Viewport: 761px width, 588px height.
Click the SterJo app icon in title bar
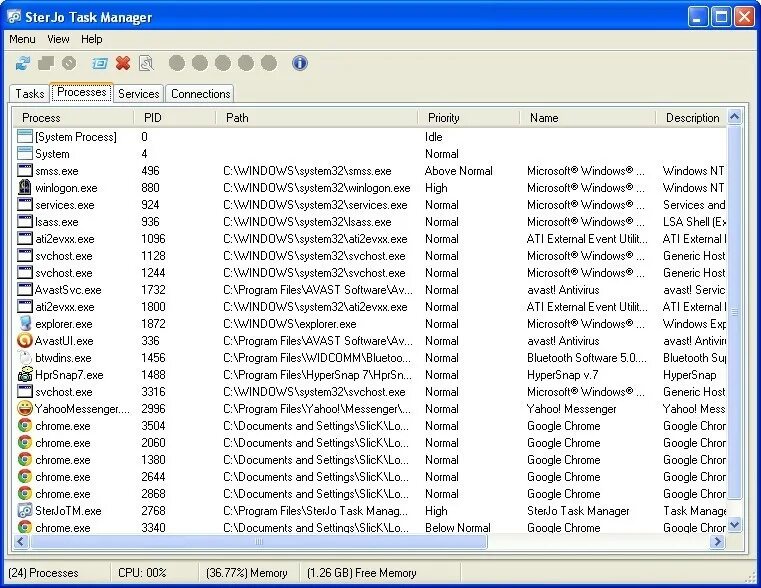[15, 17]
